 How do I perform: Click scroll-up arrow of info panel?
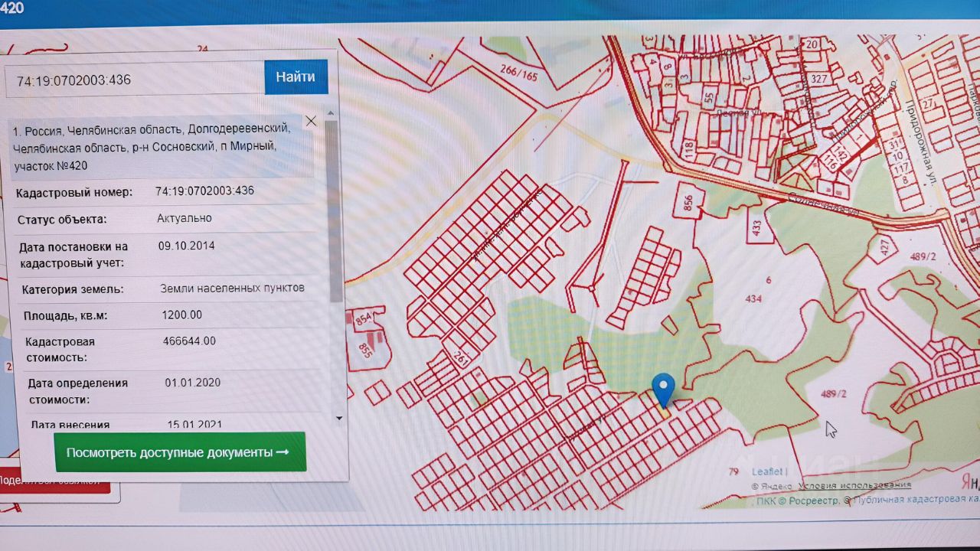(332, 112)
